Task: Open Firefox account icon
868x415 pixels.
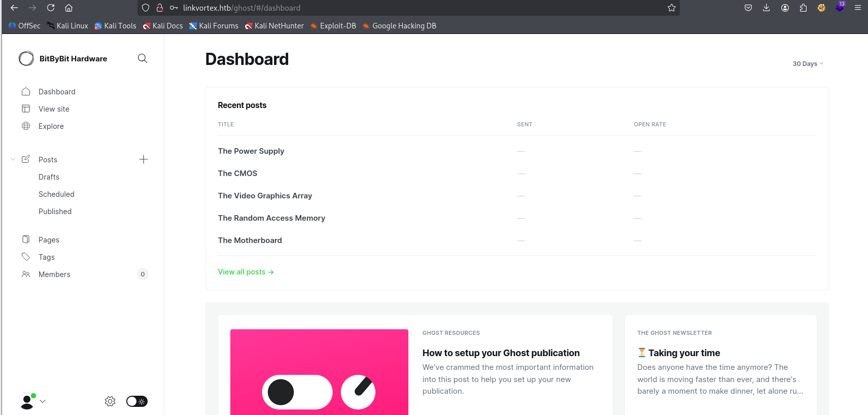Action: [785, 8]
